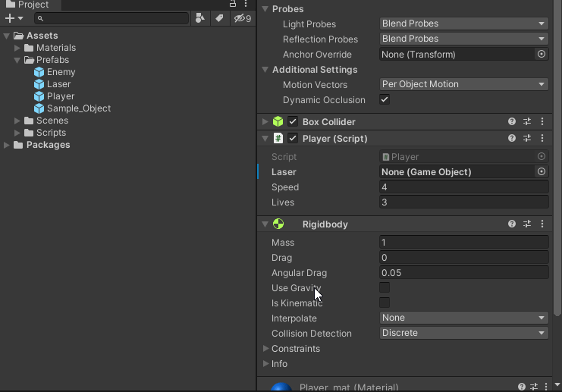Select the Enemy prefab

tap(61, 72)
